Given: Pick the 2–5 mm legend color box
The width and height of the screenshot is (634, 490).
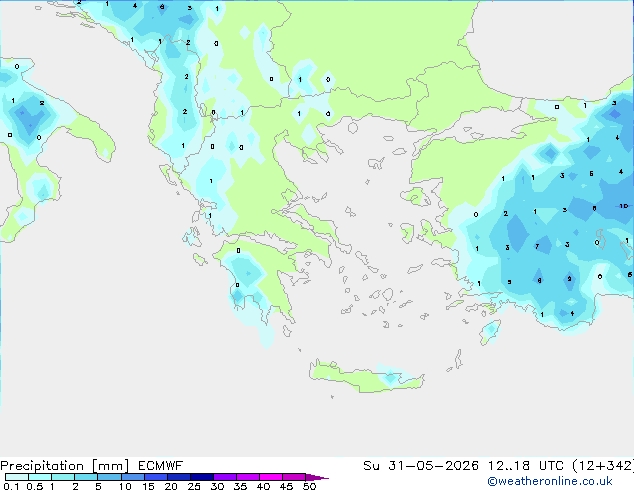Looking at the screenshot, I should click(86, 477).
